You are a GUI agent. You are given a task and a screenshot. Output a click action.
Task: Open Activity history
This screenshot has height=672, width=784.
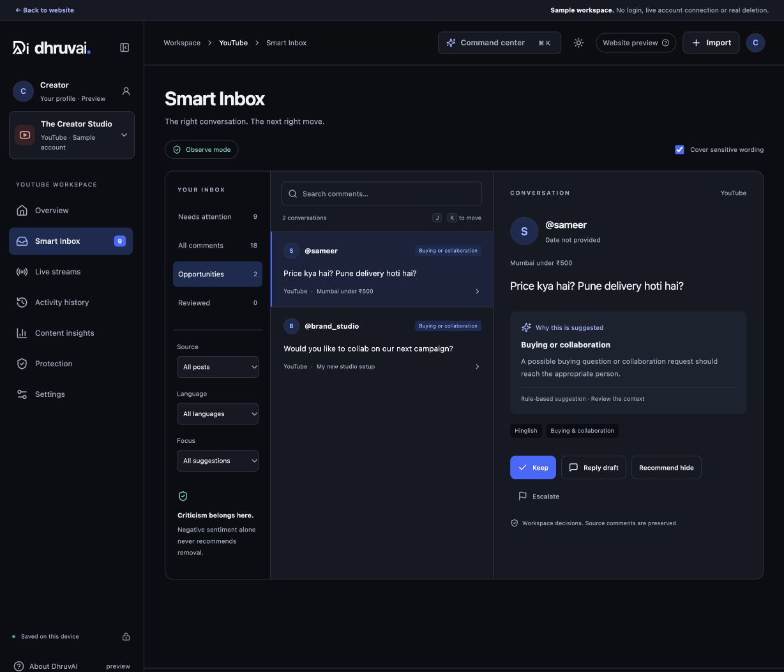coord(71,302)
